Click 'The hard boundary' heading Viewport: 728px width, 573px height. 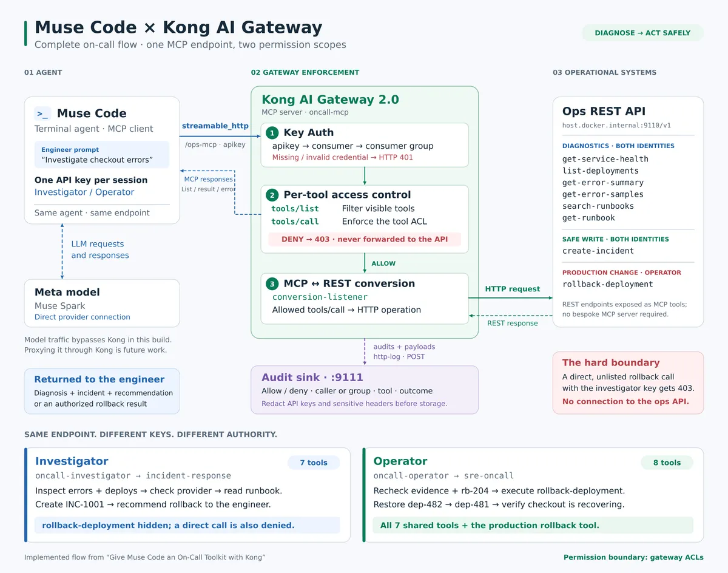[x=611, y=362]
